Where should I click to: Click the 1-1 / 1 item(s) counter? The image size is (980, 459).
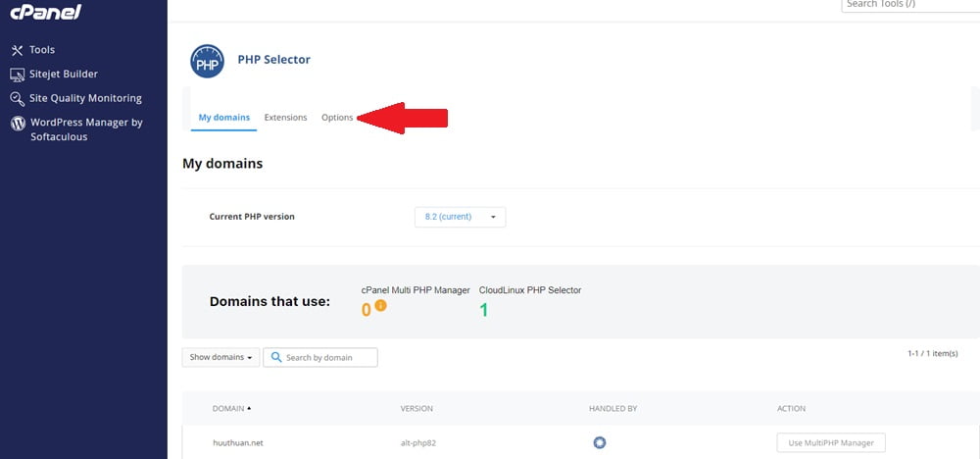933,354
